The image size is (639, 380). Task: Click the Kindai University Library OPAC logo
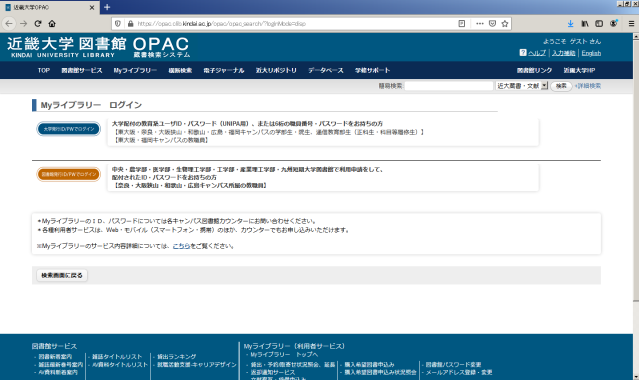(x=98, y=47)
